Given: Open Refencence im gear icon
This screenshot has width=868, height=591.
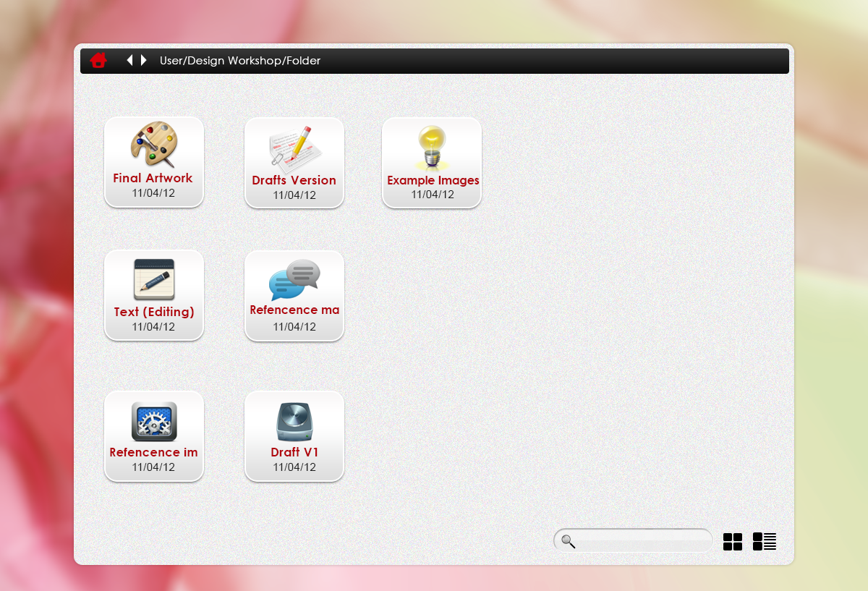Looking at the screenshot, I should 154,422.
